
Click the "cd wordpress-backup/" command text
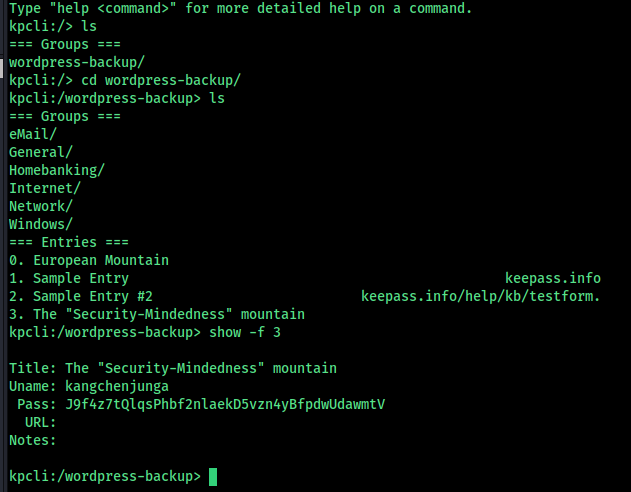(x=161, y=80)
